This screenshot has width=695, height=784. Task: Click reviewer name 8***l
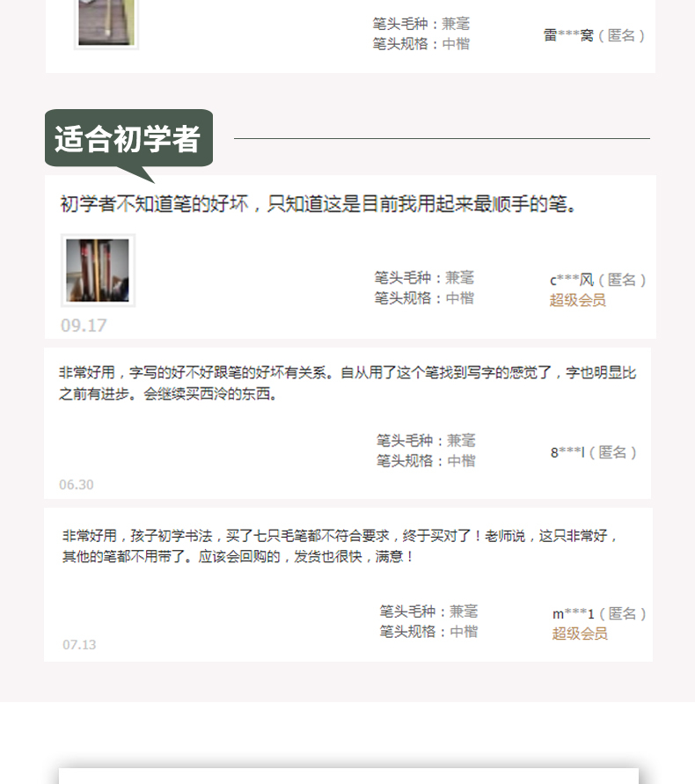coord(567,452)
